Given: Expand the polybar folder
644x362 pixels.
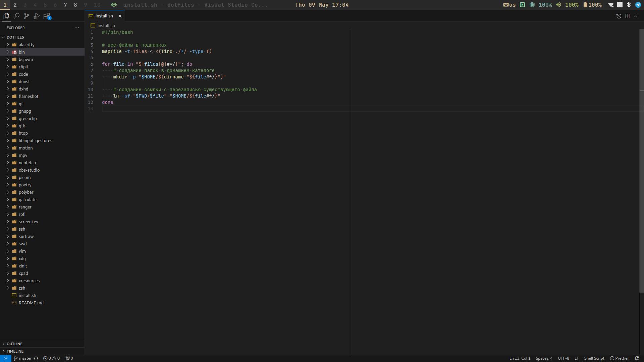Looking at the screenshot, I should 42,192.
